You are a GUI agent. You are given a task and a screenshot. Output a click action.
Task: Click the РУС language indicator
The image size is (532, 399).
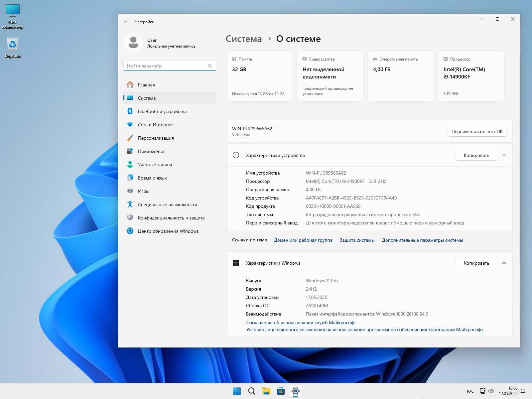pos(470,391)
